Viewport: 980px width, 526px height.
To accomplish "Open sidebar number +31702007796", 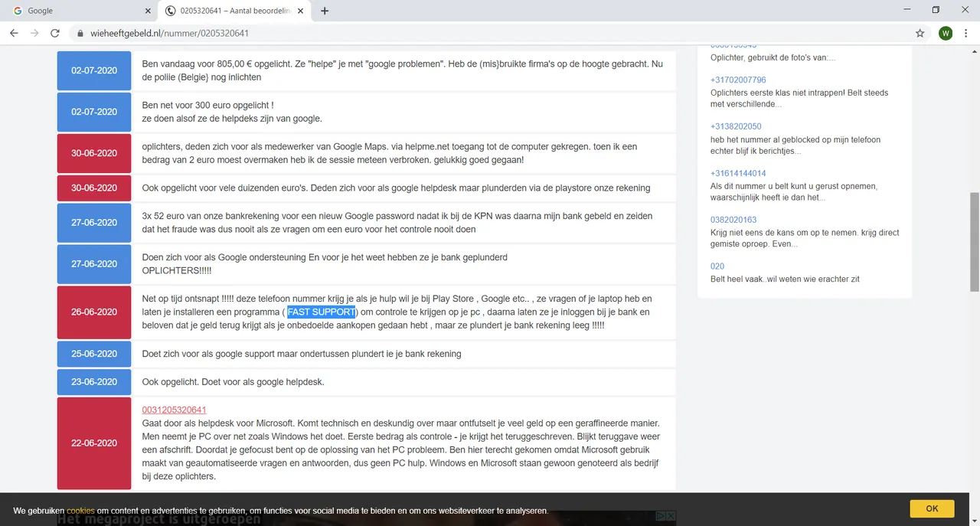I will click(738, 80).
